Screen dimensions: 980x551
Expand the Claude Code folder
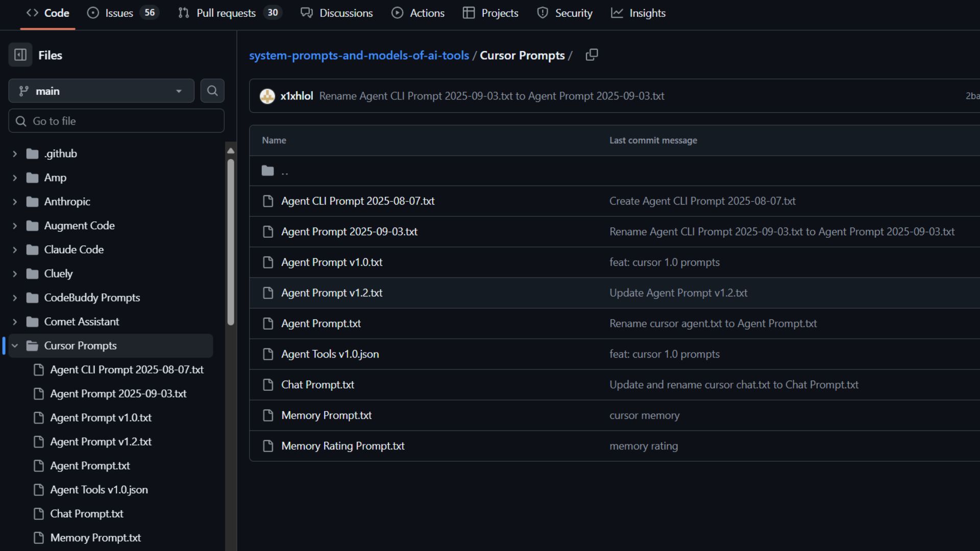(15, 249)
